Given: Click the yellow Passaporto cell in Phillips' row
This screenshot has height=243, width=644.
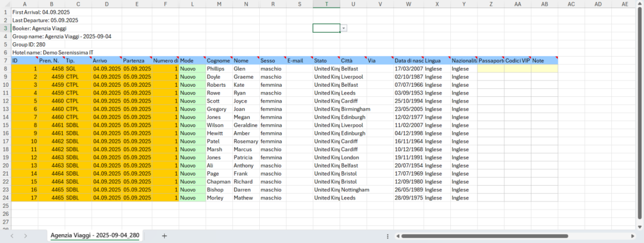Looking at the screenshot, I should [491, 69].
